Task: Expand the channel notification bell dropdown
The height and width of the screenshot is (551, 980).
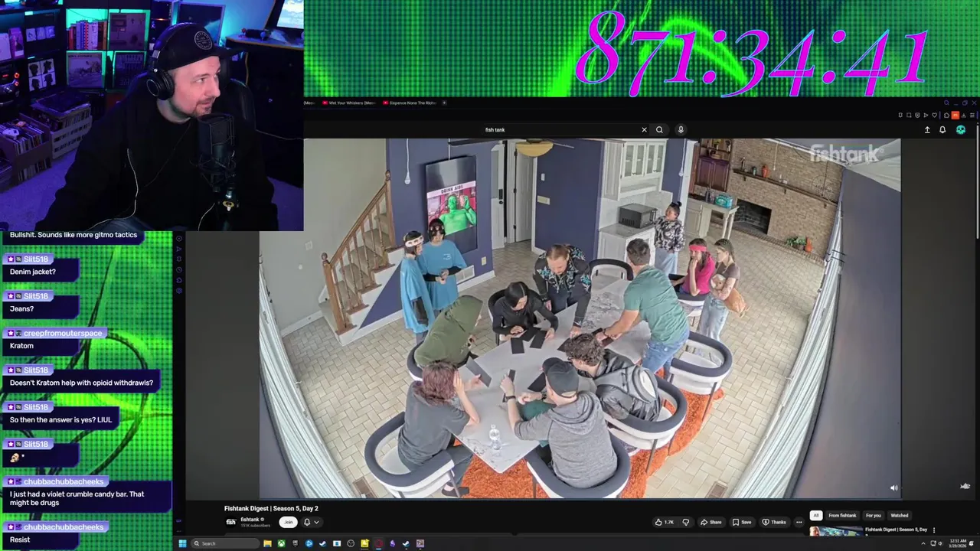Action: point(311,522)
